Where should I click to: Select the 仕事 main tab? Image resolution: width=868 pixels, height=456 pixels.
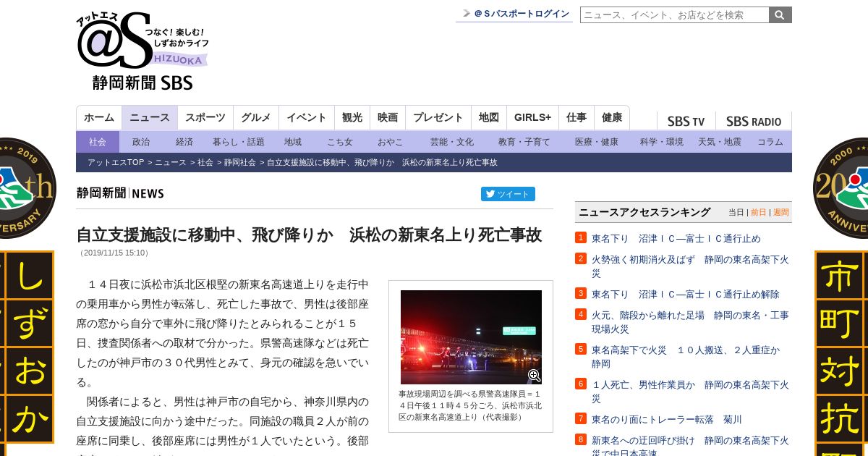pos(576,117)
